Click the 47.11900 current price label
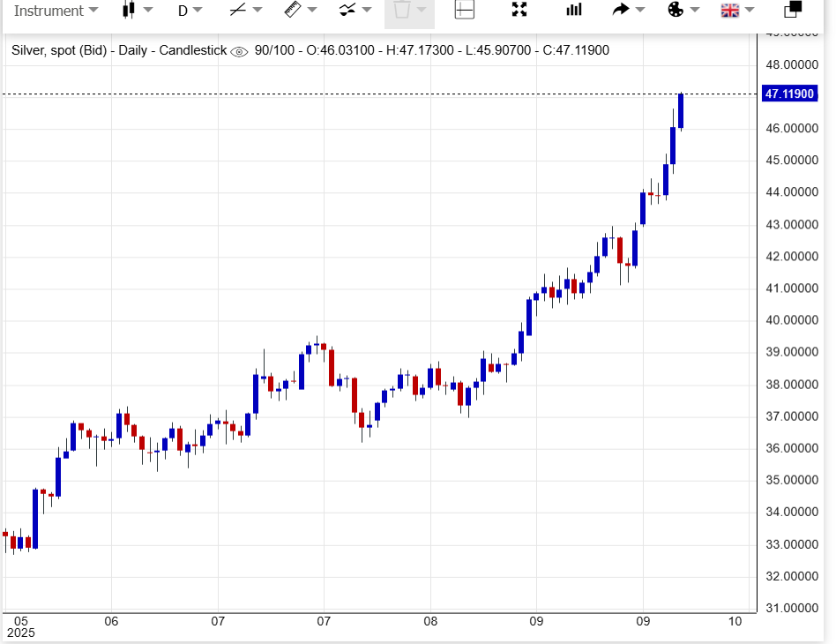The height and width of the screenshot is (644, 836). coord(789,94)
